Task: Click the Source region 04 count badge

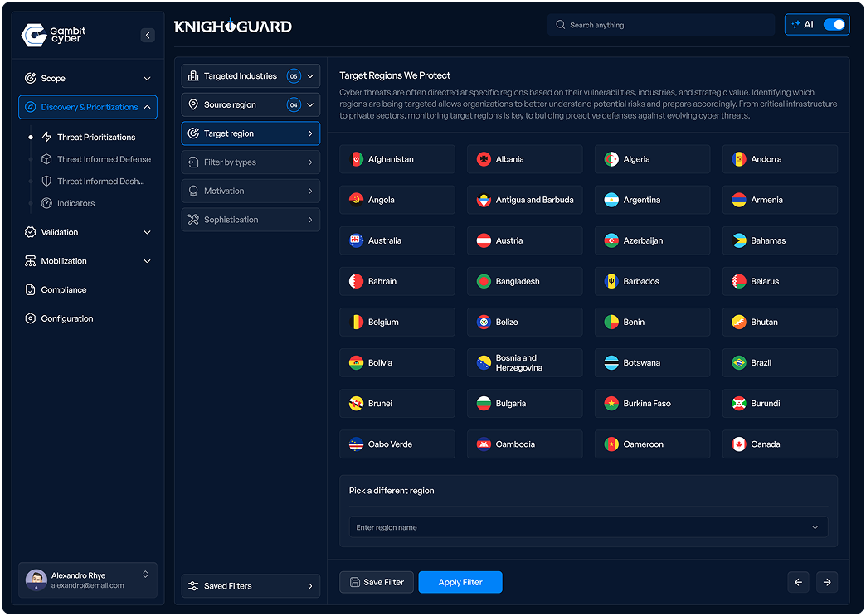Action: 294,104
